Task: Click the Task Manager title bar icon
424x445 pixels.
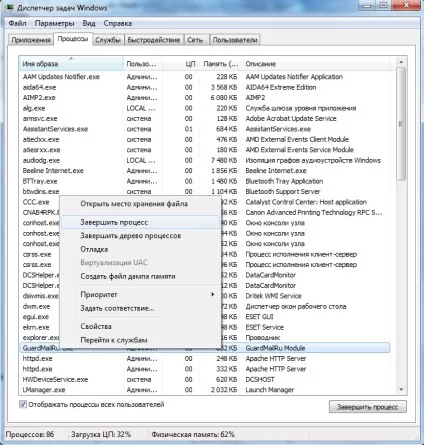Action: click(10, 7)
